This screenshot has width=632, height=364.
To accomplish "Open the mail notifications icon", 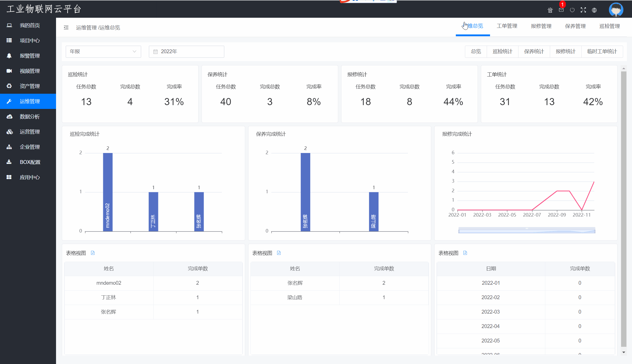I will click(561, 10).
